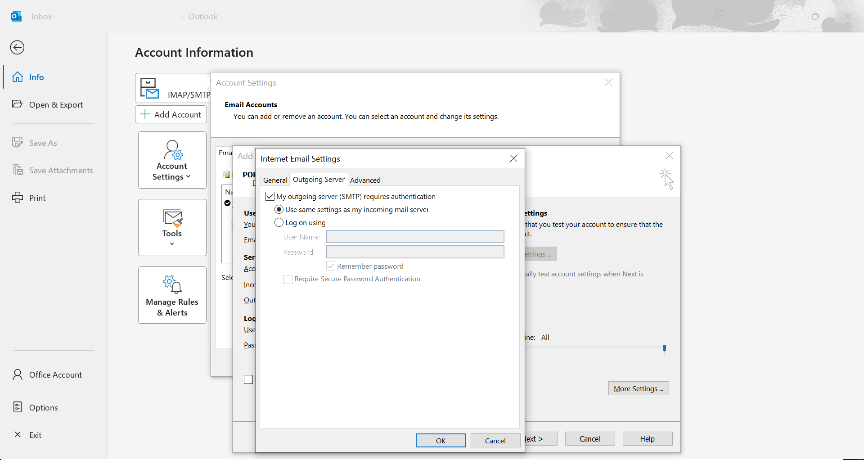868x460 pixels.
Task: Click the Password input field
Action: click(415, 252)
